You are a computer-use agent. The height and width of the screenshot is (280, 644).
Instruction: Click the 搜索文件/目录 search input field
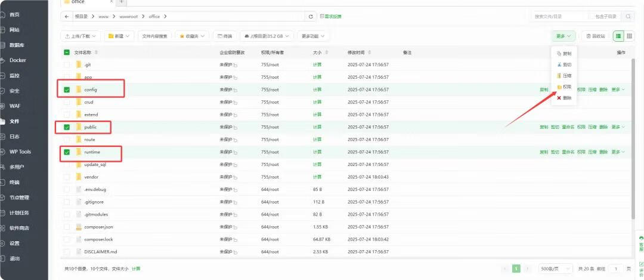559,17
